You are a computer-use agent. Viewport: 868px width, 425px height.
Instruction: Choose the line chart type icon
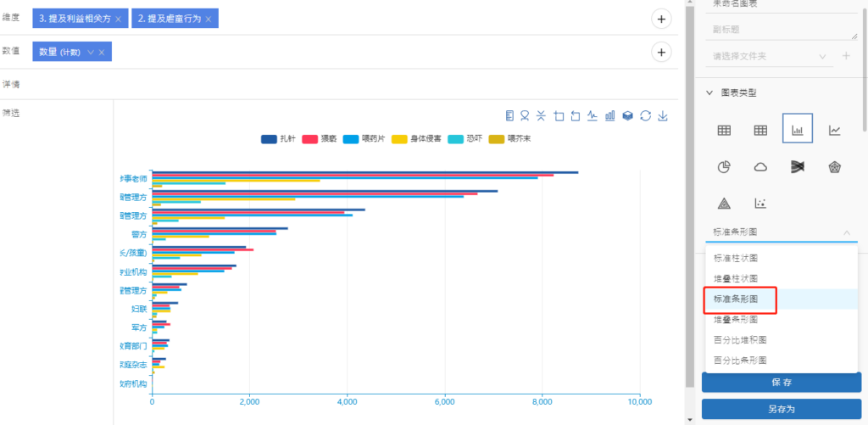835,130
